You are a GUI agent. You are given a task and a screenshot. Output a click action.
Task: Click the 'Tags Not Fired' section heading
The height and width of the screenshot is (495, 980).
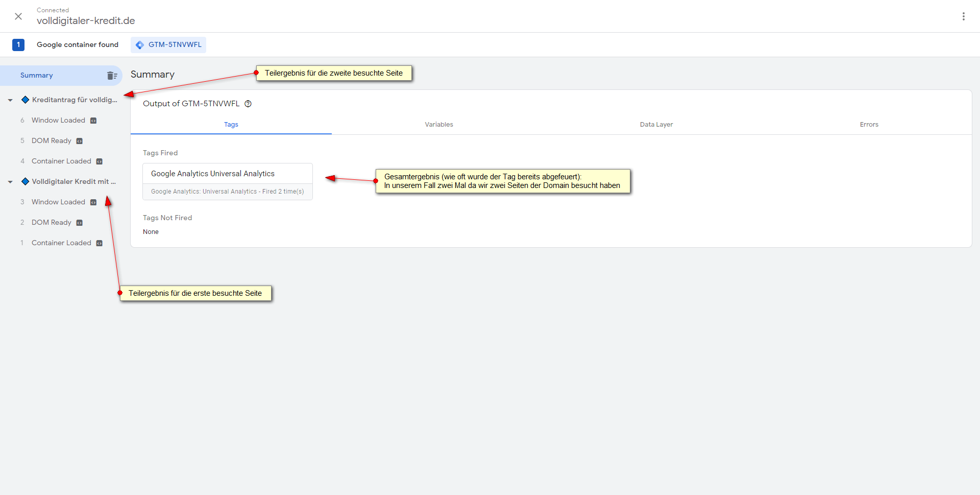click(x=167, y=218)
